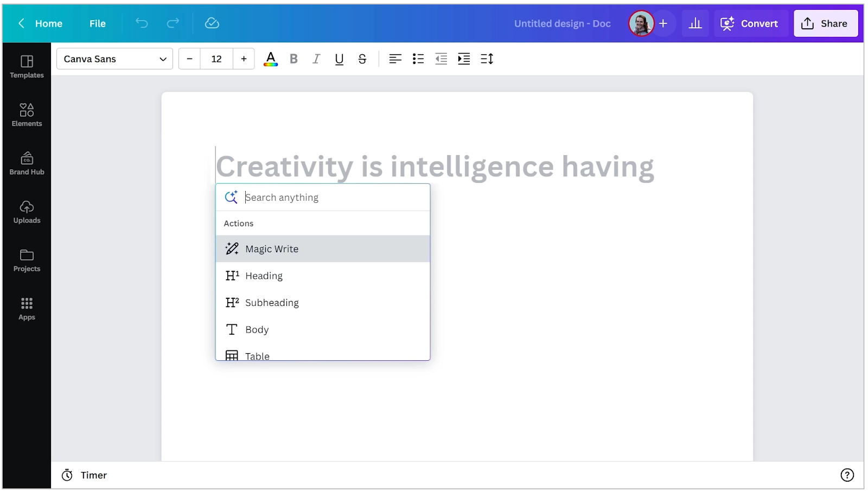Click the Share button

point(825,23)
